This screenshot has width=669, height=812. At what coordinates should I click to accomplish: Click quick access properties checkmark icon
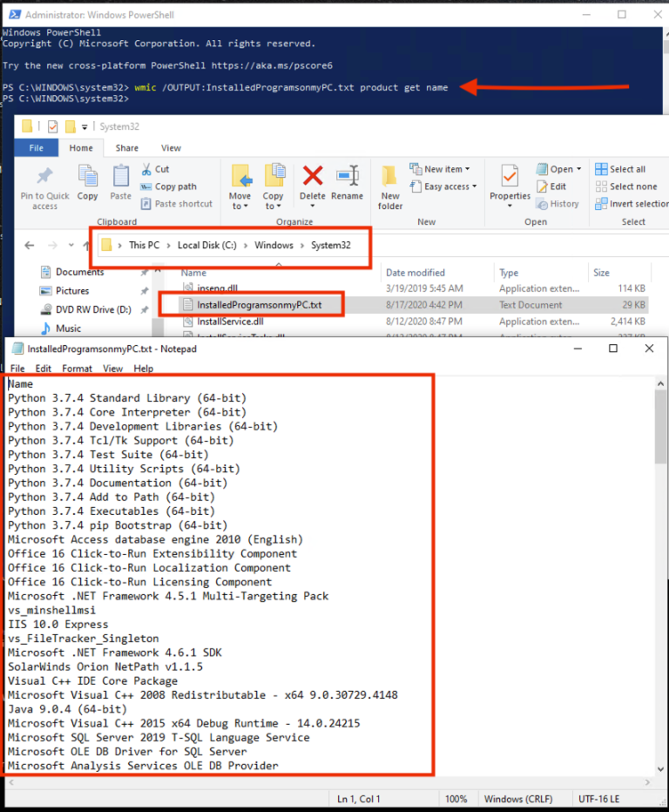(53, 126)
